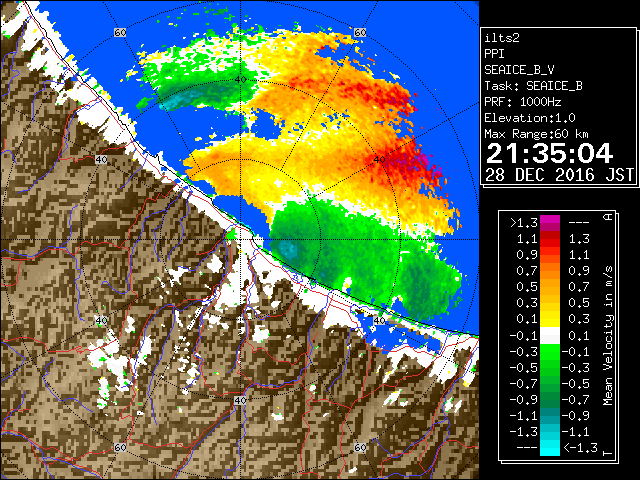Click the southeast '60' range ring label
The width and height of the screenshot is (640, 480).
360,447
